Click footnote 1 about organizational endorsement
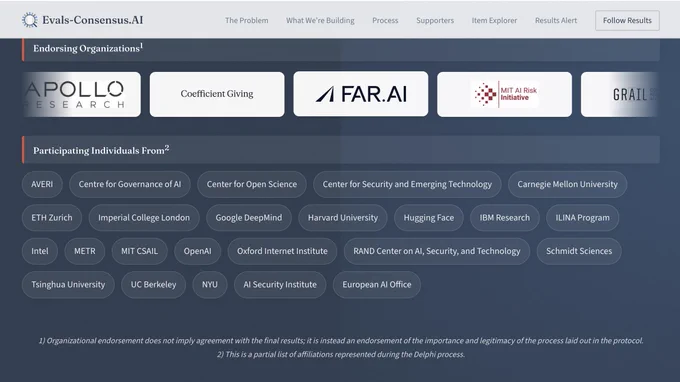This screenshot has width=680, height=382. click(x=341, y=341)
